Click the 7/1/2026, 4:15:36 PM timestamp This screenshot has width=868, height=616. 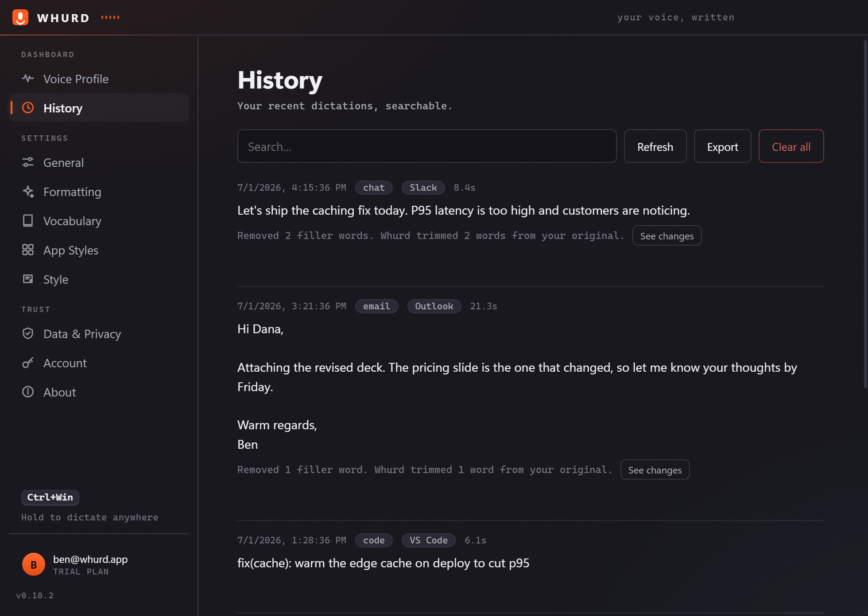click(292, 188)
